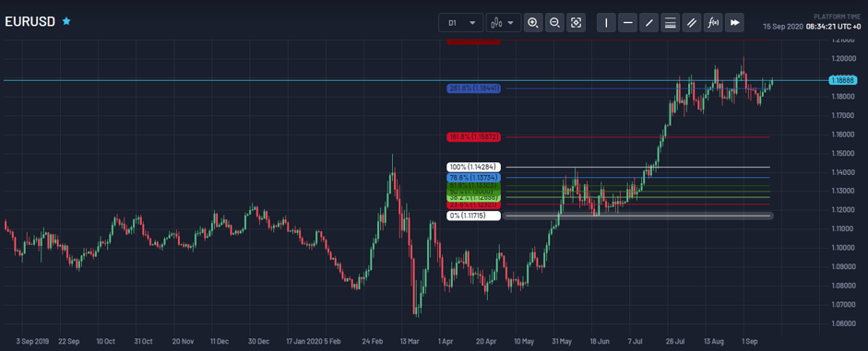Select the 23.6% Fibonacci level label

coord(473,205)
